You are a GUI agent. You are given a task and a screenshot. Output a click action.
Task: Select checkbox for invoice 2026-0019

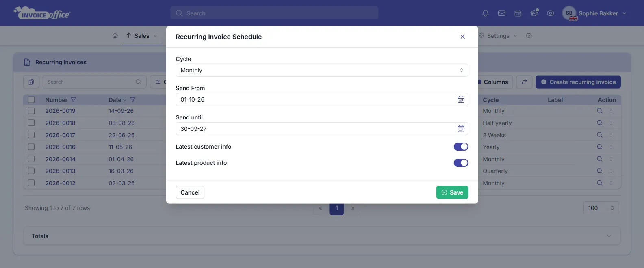31,111
